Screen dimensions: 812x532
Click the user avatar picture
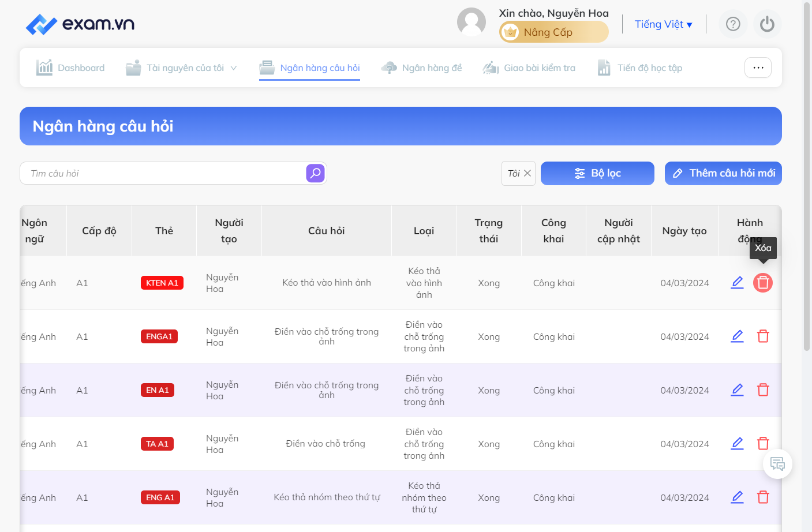pyautogui.click(x=472, y=23)
